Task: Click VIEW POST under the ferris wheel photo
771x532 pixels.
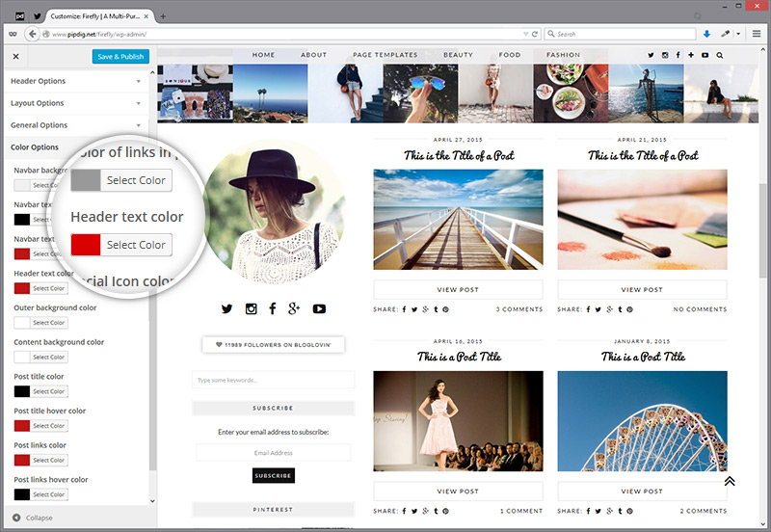Action: click(x=642, y=492)
